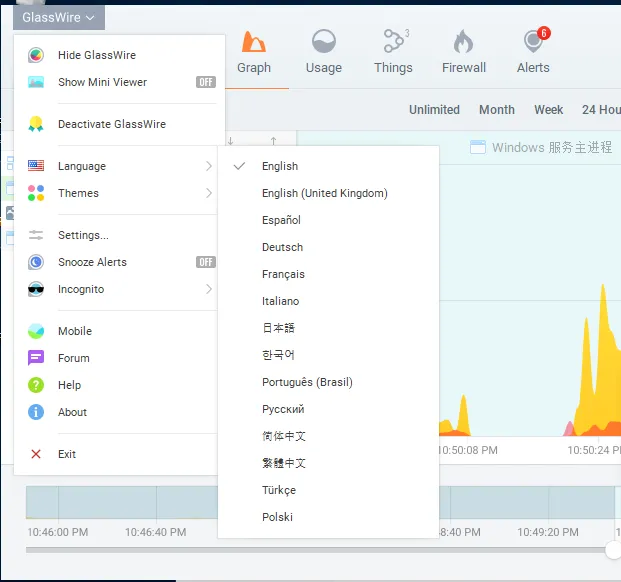Open the Things devices icon
Image resolution: width=621 pixels, height=582 pixels.
(x=393, y=42)
